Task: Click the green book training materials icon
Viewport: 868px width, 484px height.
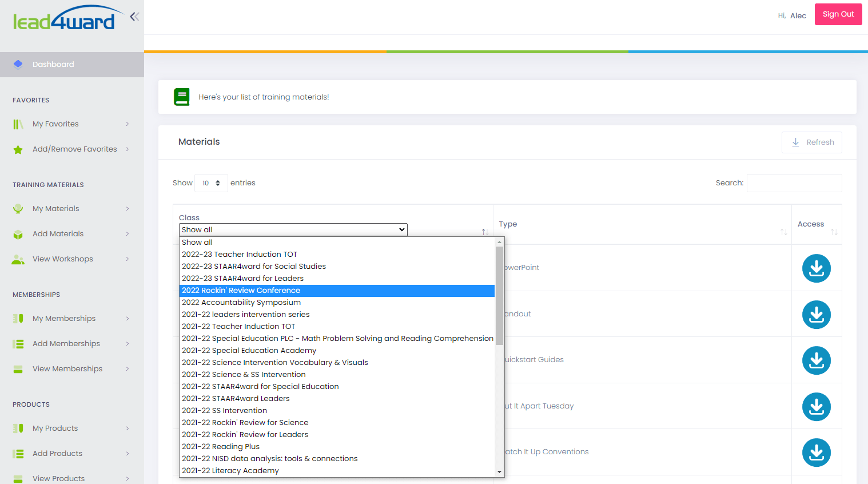Action: [182, 97]
